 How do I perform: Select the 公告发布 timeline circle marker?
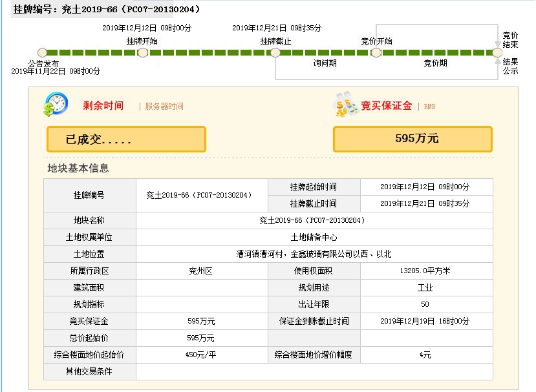click(43, 52)
